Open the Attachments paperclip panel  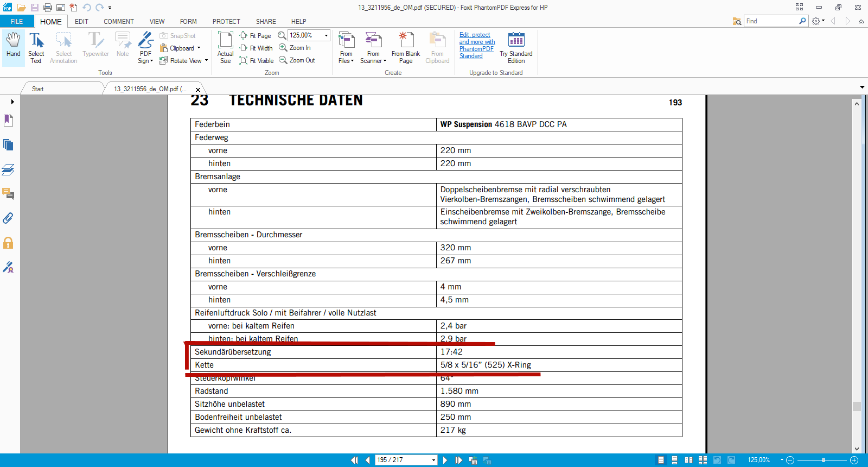tap(8, 218)
